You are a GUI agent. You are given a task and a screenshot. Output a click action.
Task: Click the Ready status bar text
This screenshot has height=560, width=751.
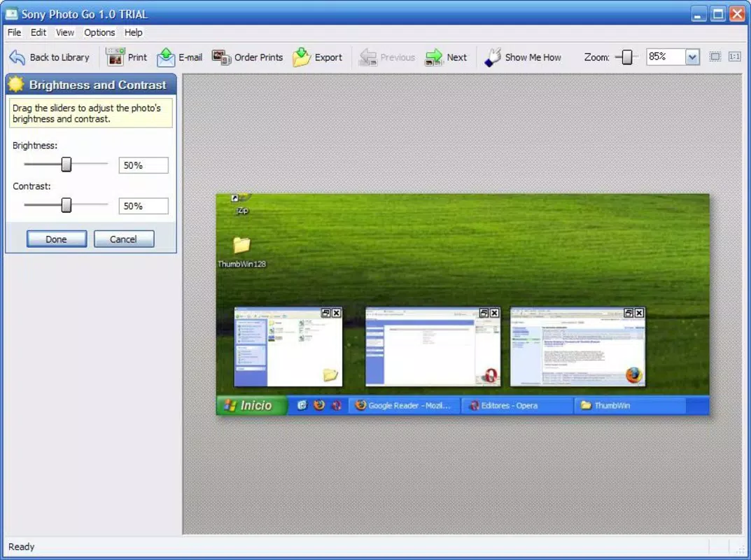(x=22, y=547)
